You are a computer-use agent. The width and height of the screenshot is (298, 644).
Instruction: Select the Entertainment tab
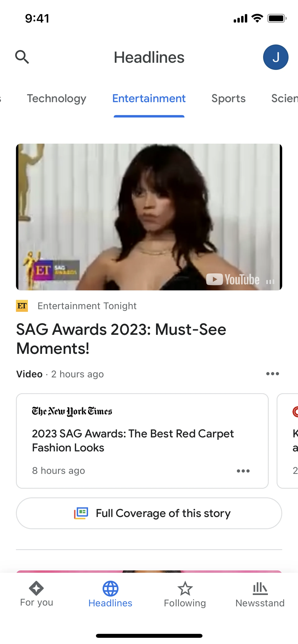tap(149, 99)
